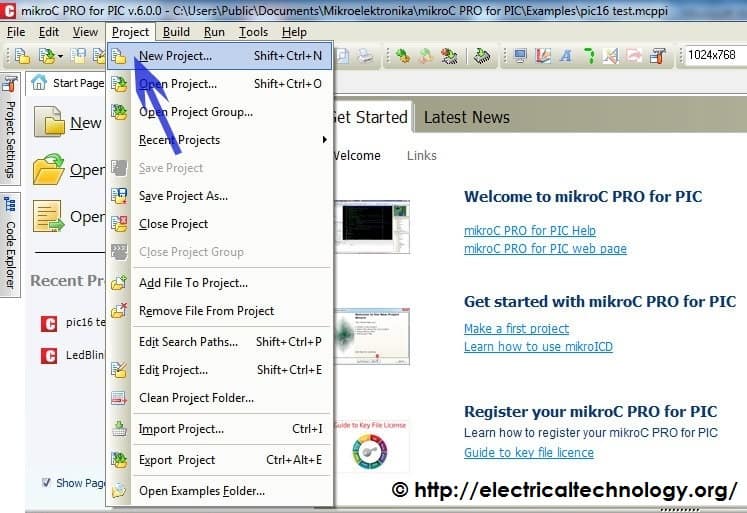
Task: Click Learn how to use mikroICD link
Action: [x=538, y=347]
